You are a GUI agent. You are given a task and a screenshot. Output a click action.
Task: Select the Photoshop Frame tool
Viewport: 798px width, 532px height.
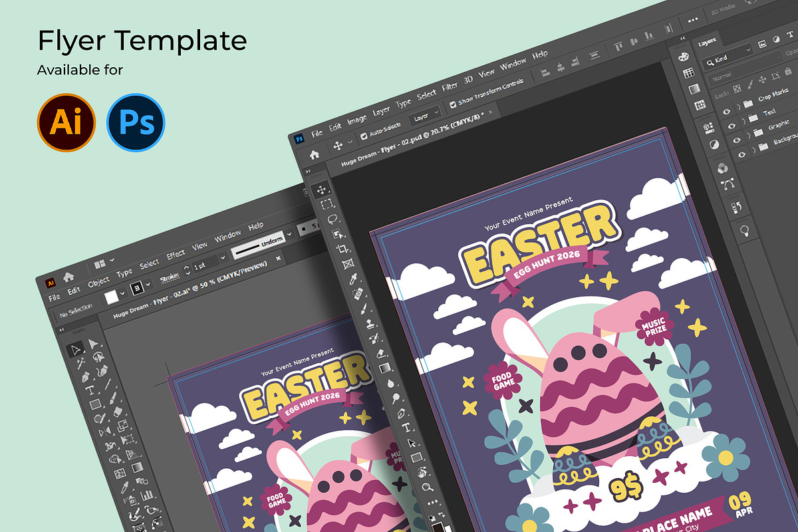point(348,263)
